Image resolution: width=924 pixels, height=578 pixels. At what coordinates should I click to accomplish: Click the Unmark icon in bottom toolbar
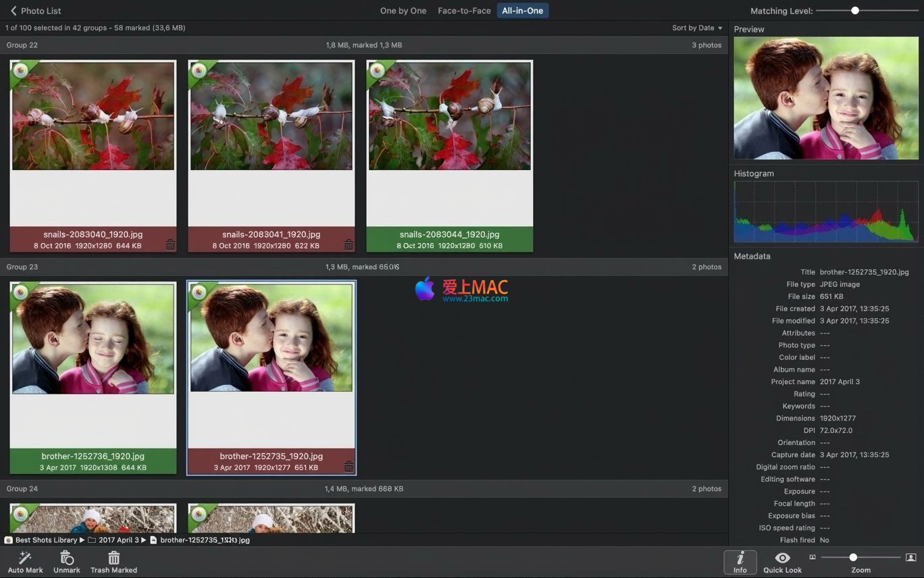coord(67,558)
